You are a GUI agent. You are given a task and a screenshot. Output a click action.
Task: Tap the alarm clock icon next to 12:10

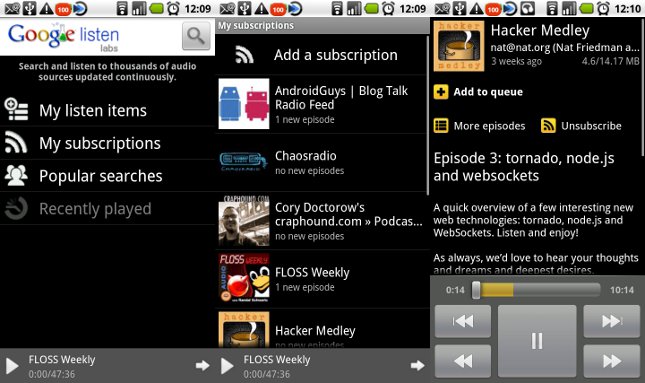click(603, 8)
